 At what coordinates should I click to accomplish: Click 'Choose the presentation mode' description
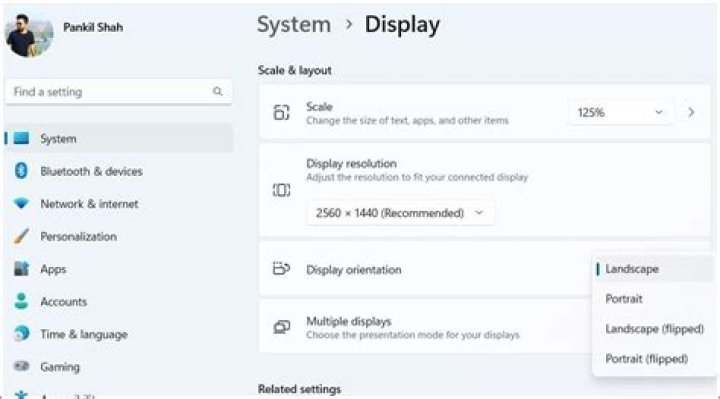[x=413, y=335]
